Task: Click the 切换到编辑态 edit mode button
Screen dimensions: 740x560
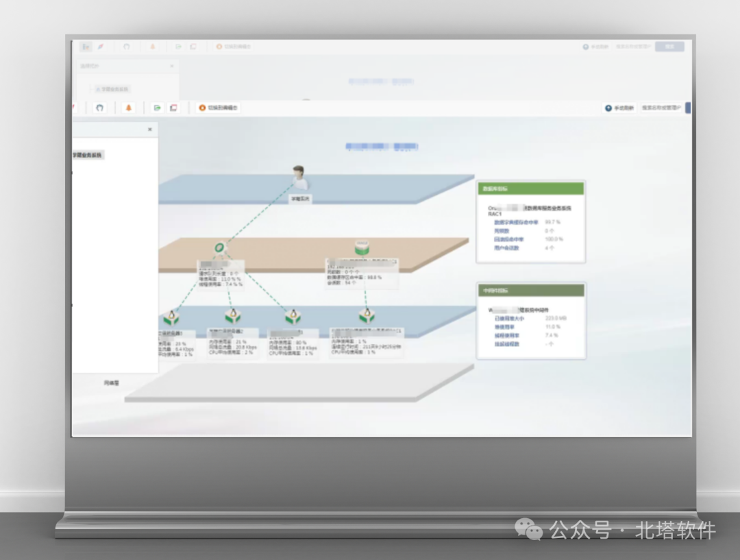Action: click(x=219, y=108)
